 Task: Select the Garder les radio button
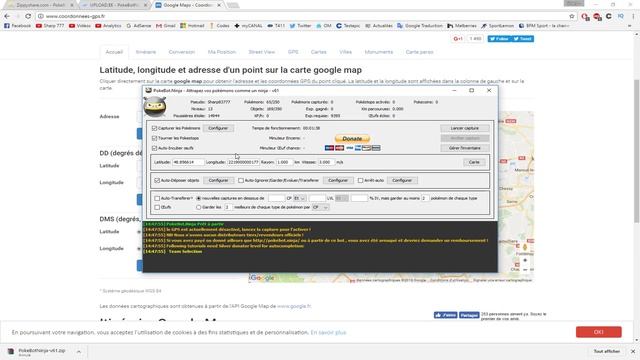(199, 207)
